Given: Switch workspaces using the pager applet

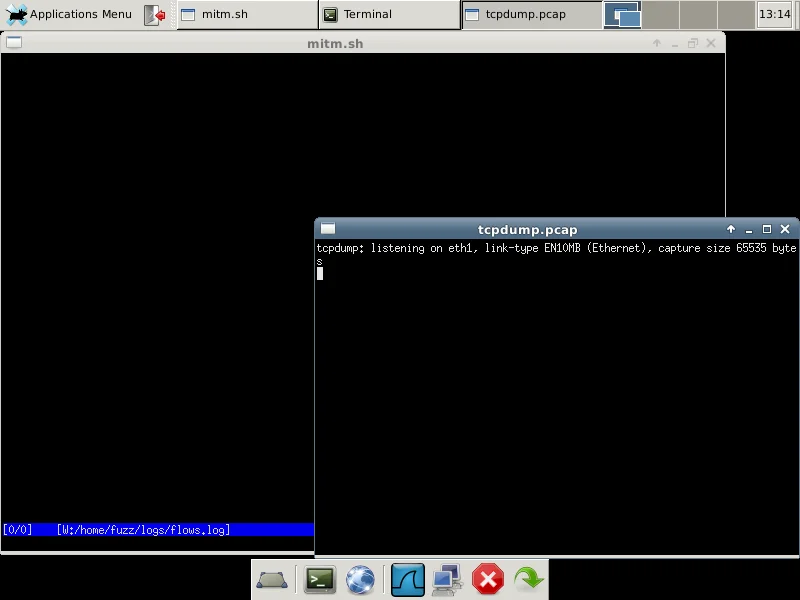Looking at the screenshot, I should (x=622, y=14).
